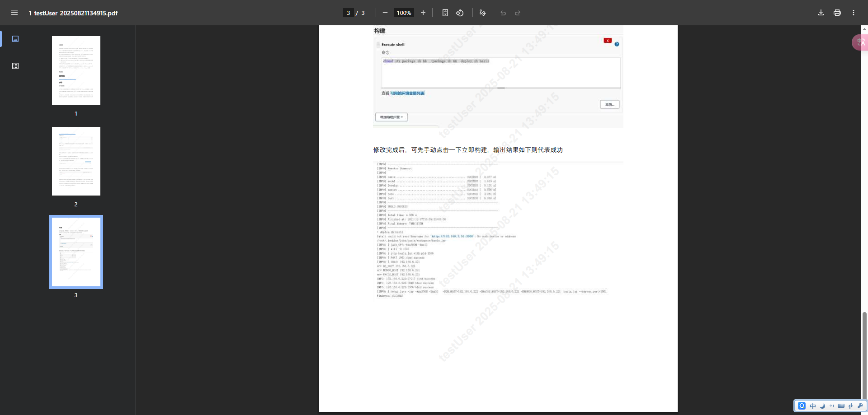This screenshot has width=868, height=415.
Task: Select the page 3 thumbnail
Action: (76, 252)
